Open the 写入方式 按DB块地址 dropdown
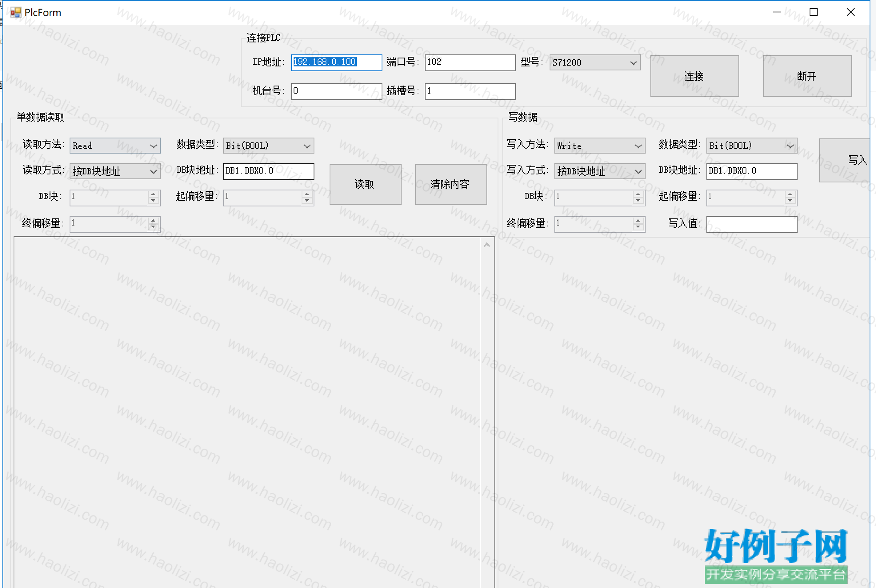 click(x=600, y=171)
